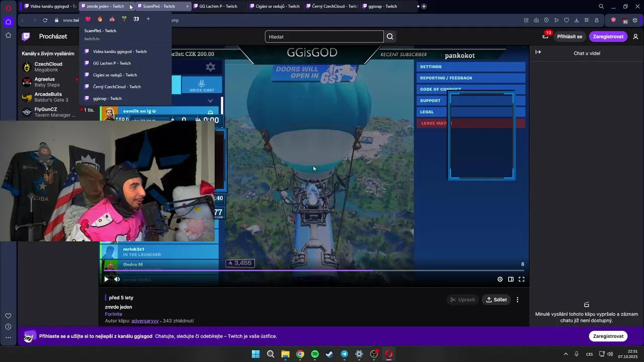Open Opera player flow arrow icon
Image resolution: width=644 pixels, height=362 pixels.
556,20
